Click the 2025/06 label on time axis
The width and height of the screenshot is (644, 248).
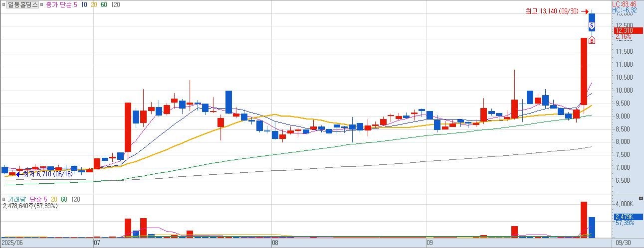12,244
